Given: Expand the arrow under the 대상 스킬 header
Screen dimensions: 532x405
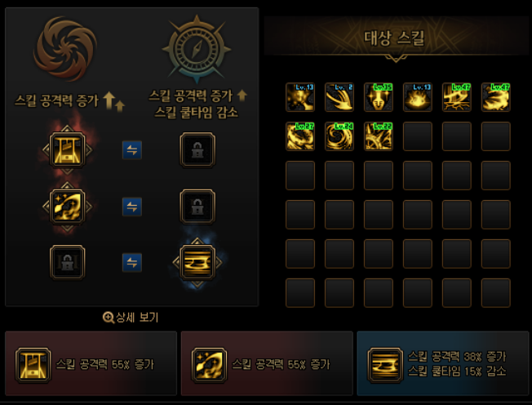Looking at the screenshot, I should coord(396,59).
